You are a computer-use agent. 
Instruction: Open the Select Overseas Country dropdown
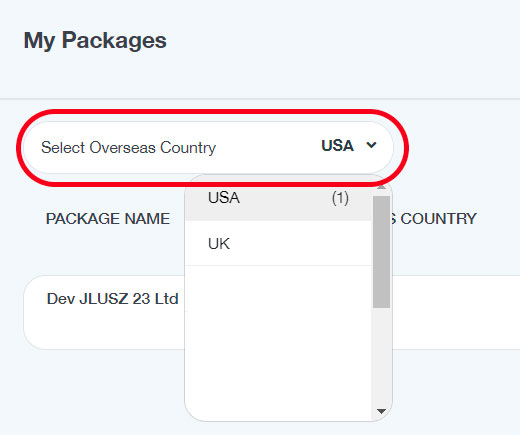coord(208,147)
